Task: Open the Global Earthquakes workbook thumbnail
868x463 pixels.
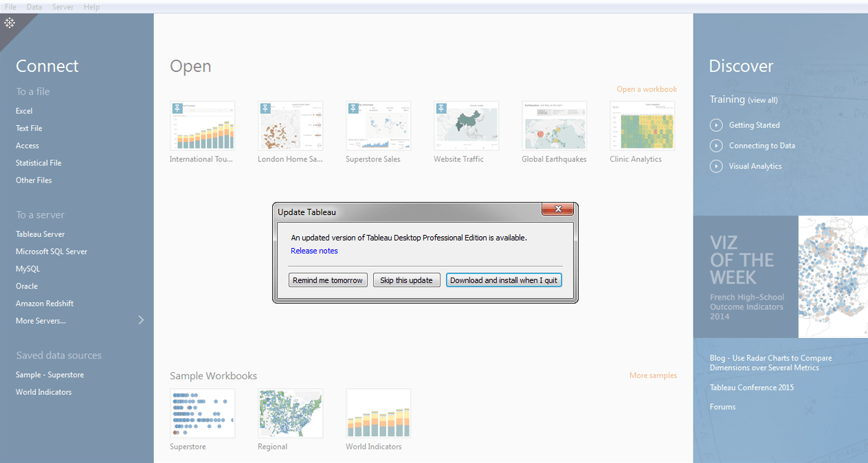Action: click(x=554, y=126)
